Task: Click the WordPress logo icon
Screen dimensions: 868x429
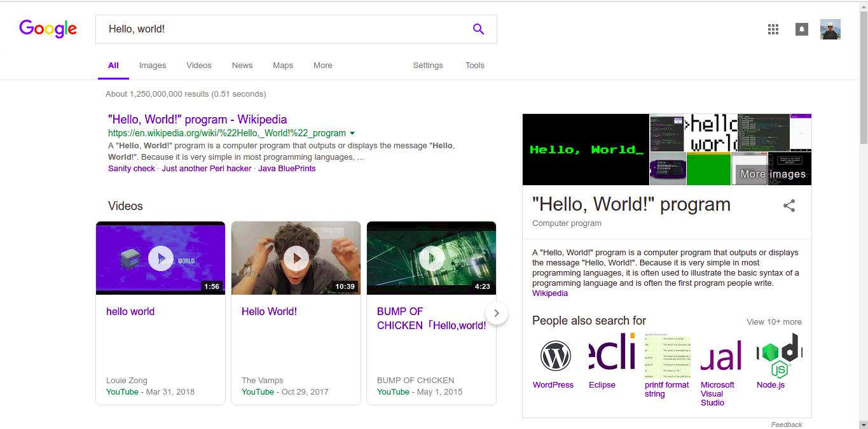Action: pyautogui.click(x=555, y=355)
